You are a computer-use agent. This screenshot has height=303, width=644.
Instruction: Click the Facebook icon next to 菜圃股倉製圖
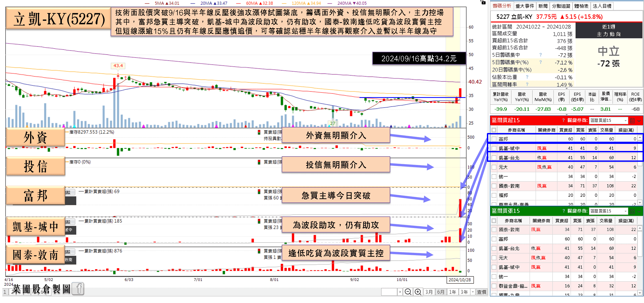(x=78, y=288)
